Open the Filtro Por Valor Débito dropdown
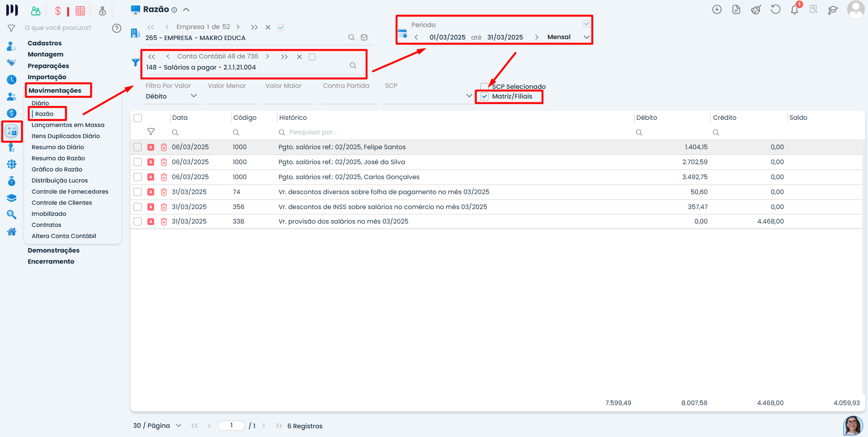This screenshot has width=868, height=437. click(172, 97)
